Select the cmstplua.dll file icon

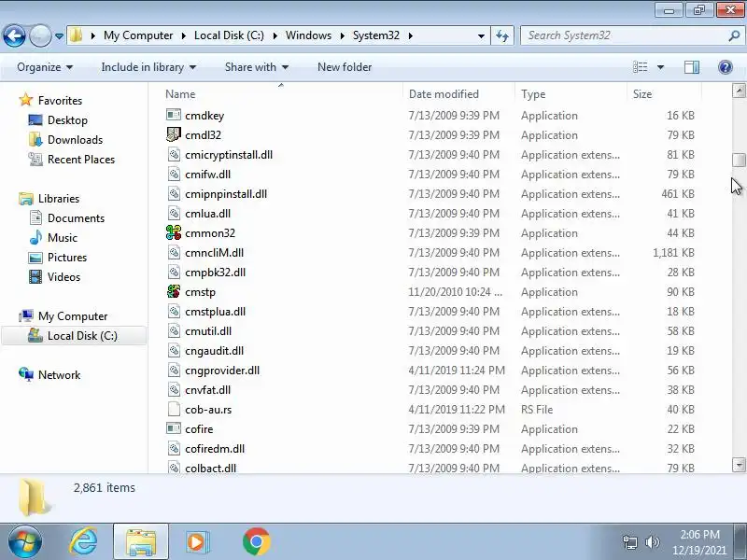pyautogui.click(x=174, y=311)
